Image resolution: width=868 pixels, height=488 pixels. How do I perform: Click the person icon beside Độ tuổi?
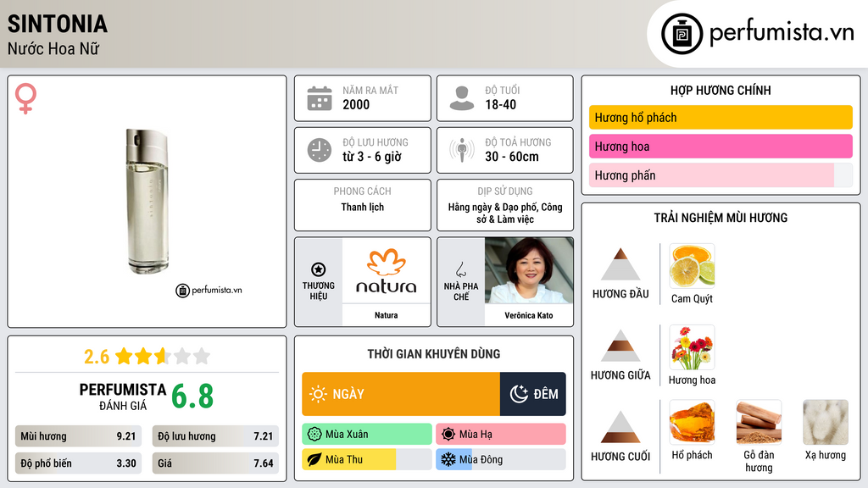(462, 98)
